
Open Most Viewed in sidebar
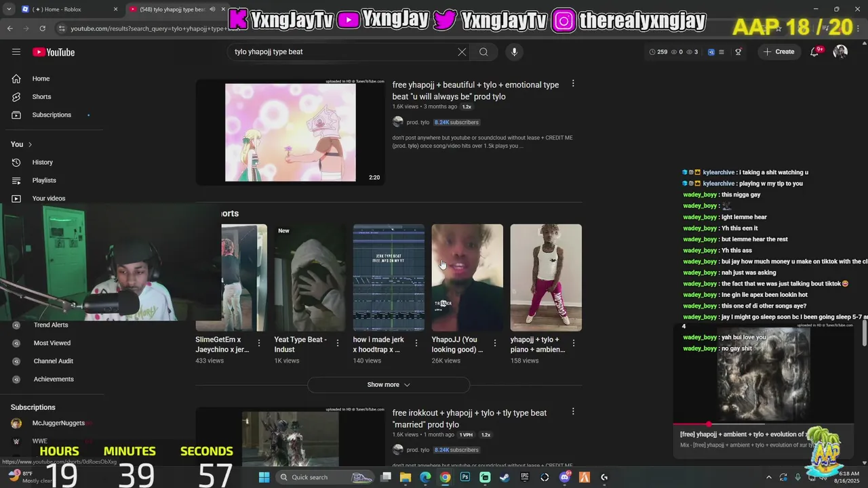pos(52,343)
